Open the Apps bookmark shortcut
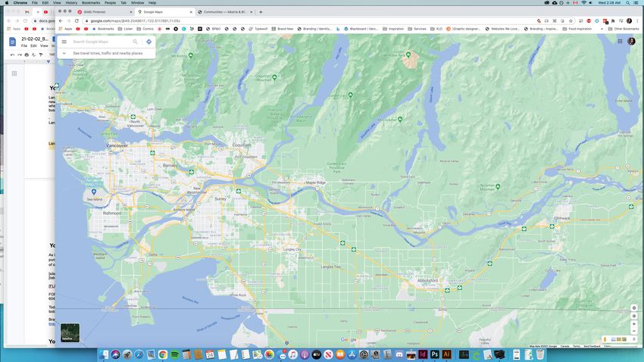 [66, 29]
